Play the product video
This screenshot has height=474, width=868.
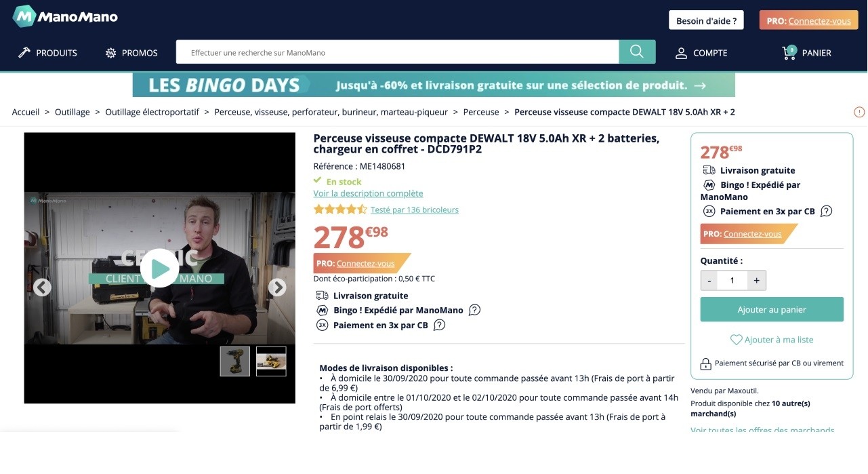coord(160,269)
